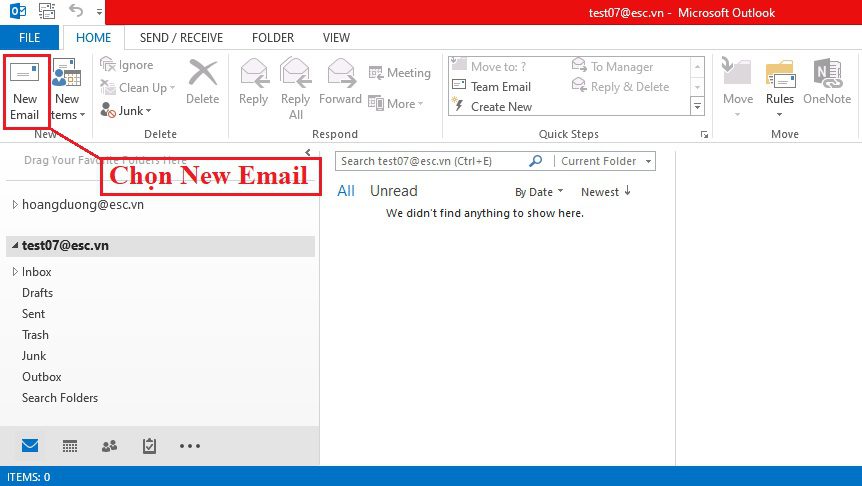Switch to the HOME tab

tap(93, 37)
